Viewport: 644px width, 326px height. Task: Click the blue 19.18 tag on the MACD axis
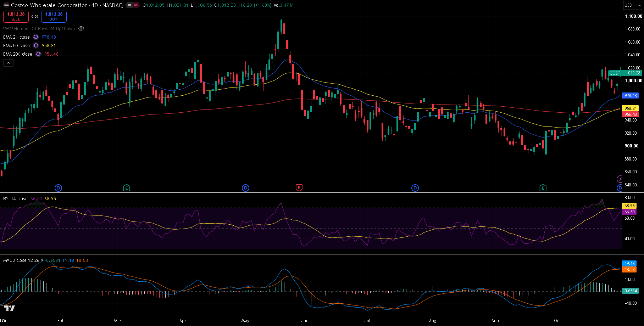[x=629, y=263]
